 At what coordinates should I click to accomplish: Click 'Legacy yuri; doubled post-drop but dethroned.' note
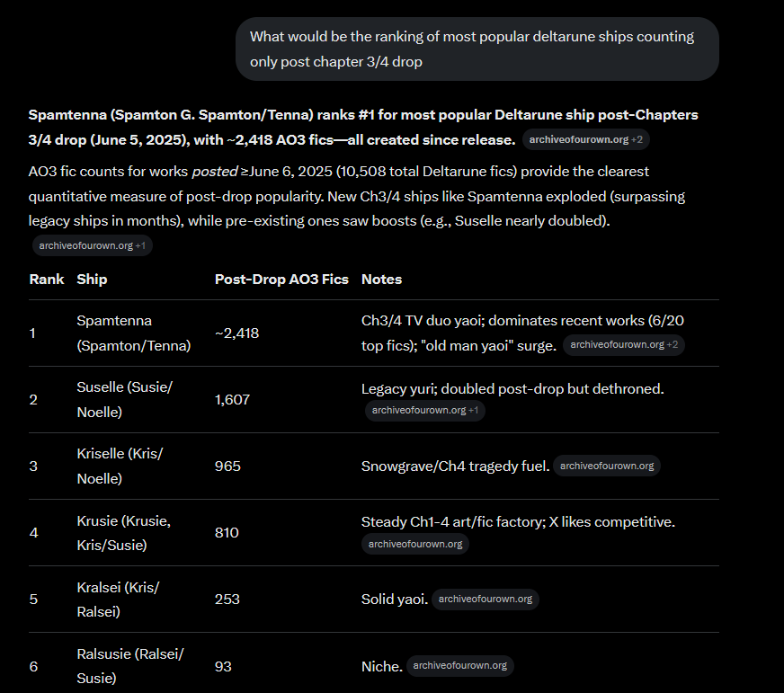[512, 388]
